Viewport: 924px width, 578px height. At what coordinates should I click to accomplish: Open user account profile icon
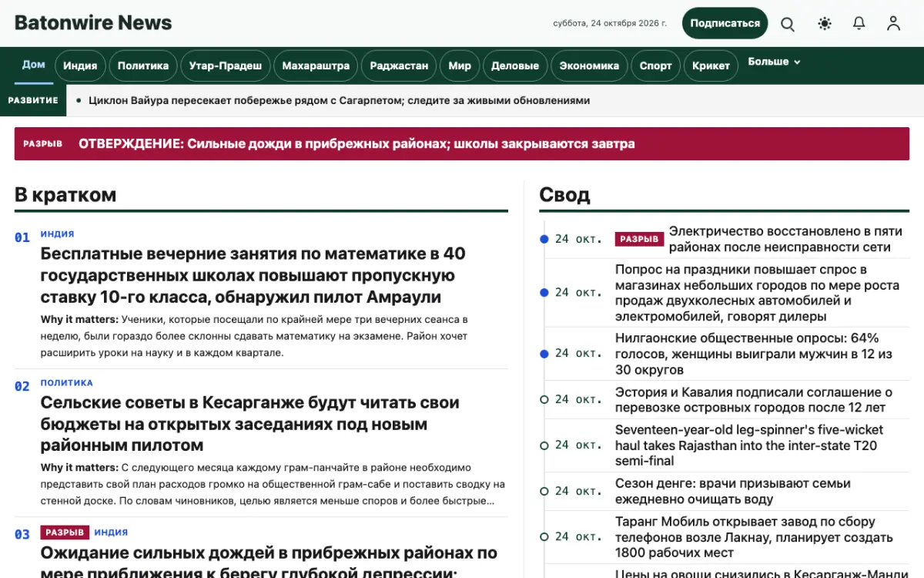click(893, 23)
